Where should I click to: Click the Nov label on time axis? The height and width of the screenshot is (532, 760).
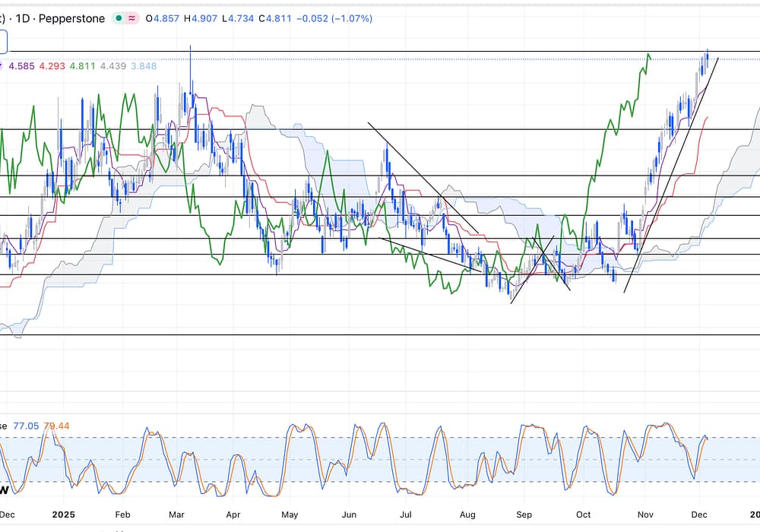[644, 515]
